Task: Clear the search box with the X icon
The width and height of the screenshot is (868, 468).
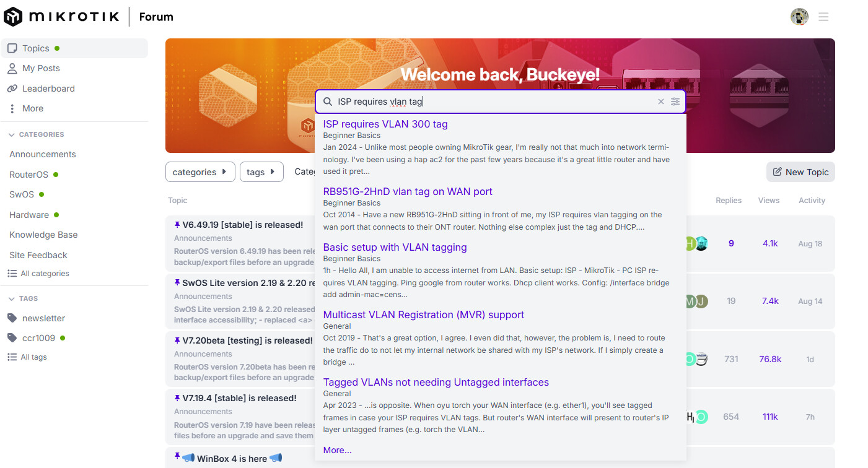Action: [x=660, y=102]
